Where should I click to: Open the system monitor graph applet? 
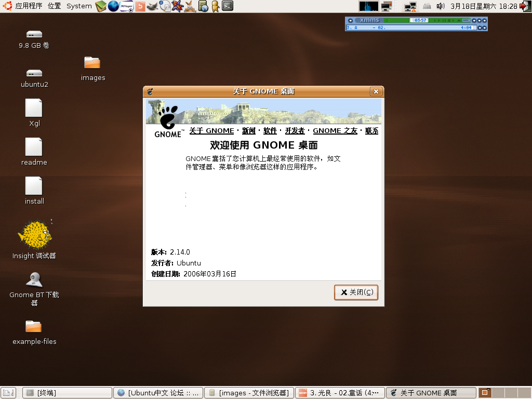coord(369,6)
